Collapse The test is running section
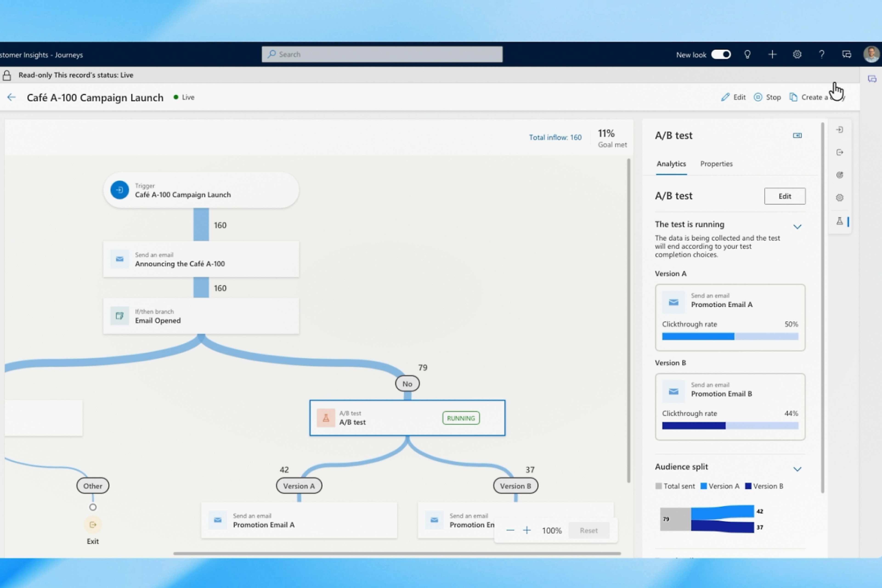Image resolution: width=882 pixels, height=588 pixels. pos(797,226)
